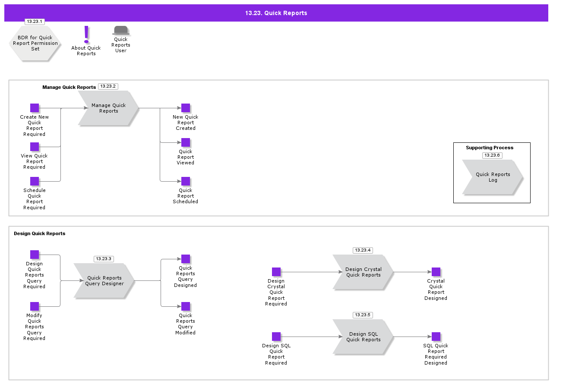
Task: Open the 13.23.1 reference label
Action: tap(35, 21)
